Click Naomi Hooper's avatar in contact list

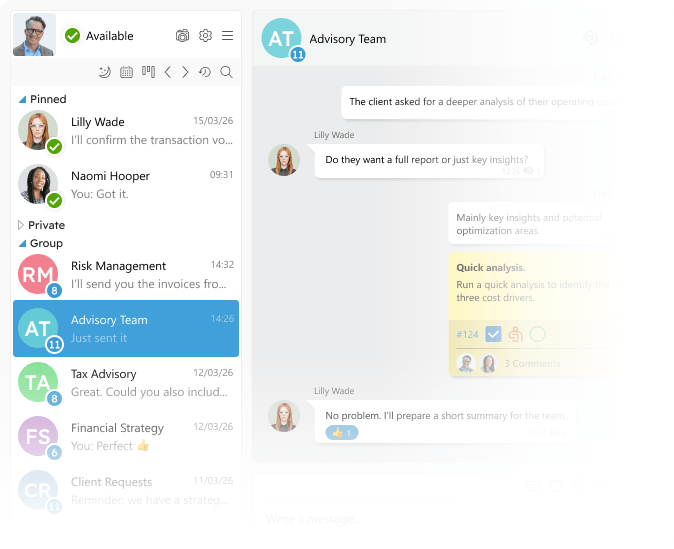click(38, 184)
